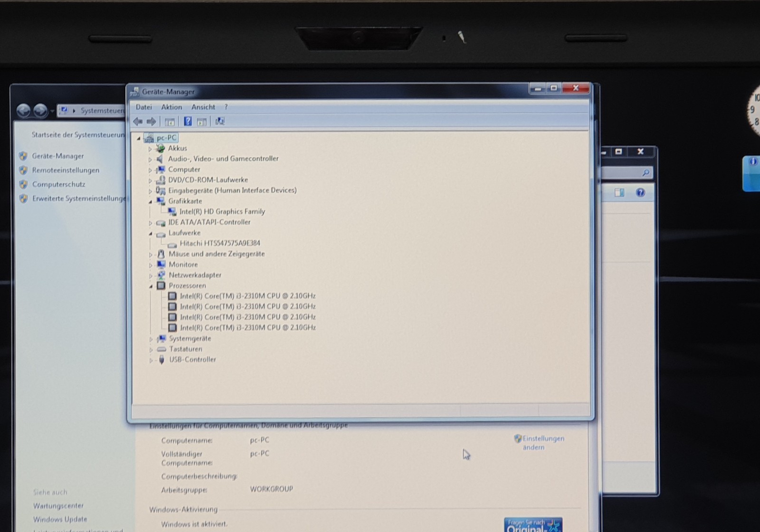Click the genuine Microsoft software badge

533,525
